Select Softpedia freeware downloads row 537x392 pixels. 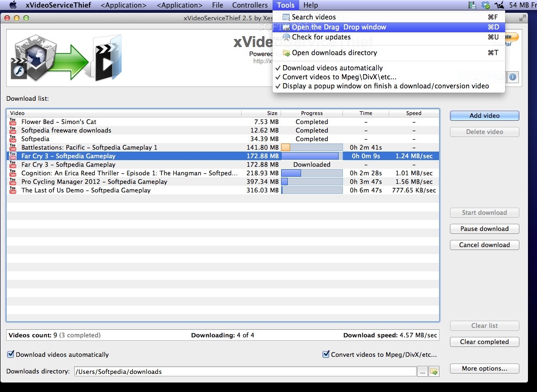tap(223, 130)
